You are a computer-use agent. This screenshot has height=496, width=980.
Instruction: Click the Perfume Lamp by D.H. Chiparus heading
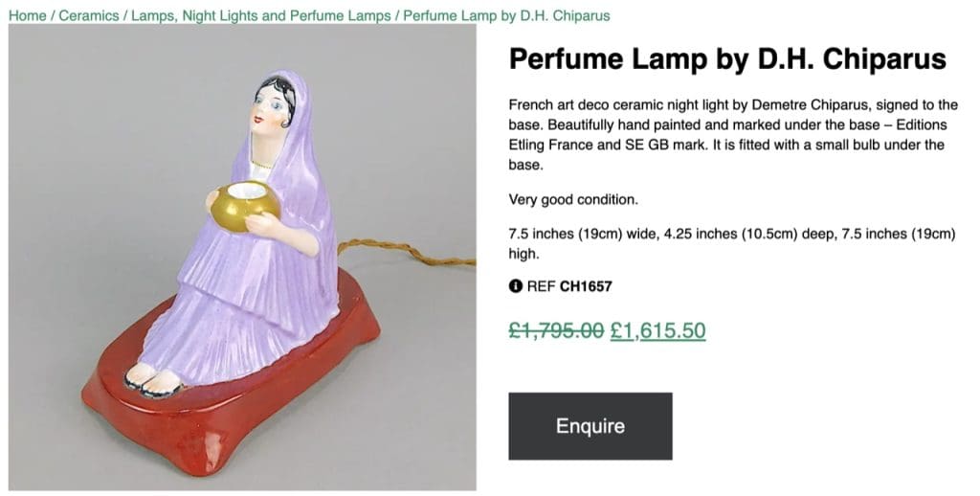727,59
